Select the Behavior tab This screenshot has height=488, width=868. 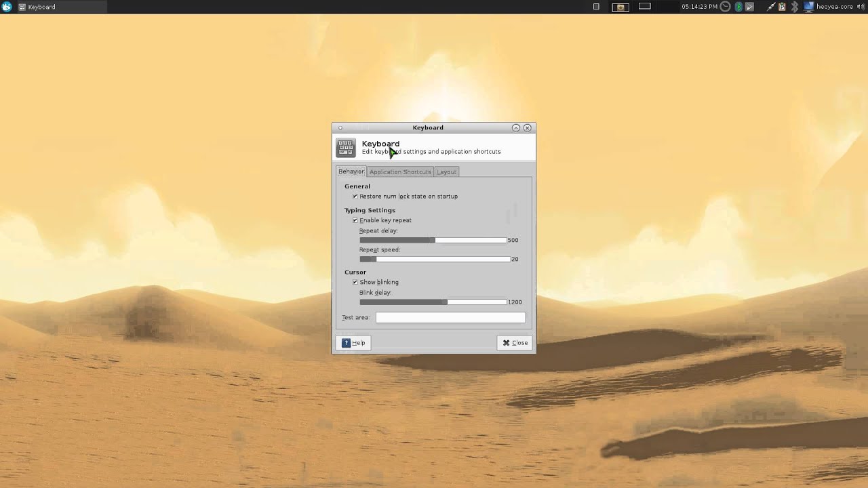point(351,171)
